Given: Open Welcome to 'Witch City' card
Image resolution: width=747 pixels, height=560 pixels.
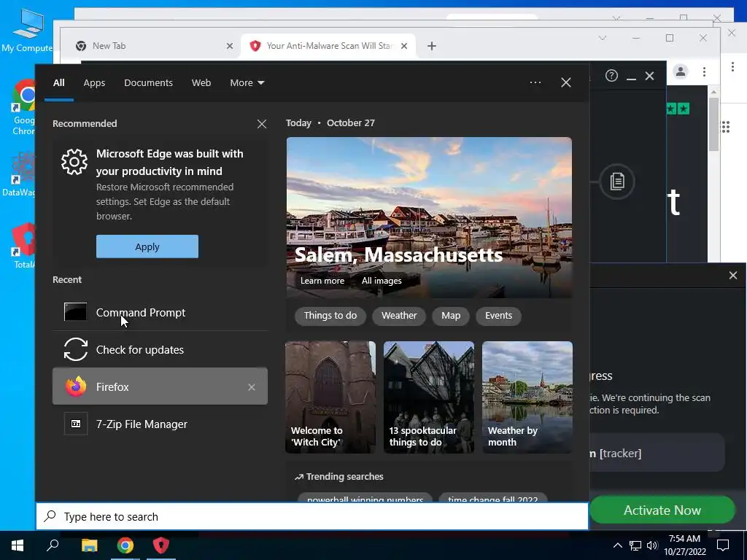Looking at the screenshot, I should (330, 397).
